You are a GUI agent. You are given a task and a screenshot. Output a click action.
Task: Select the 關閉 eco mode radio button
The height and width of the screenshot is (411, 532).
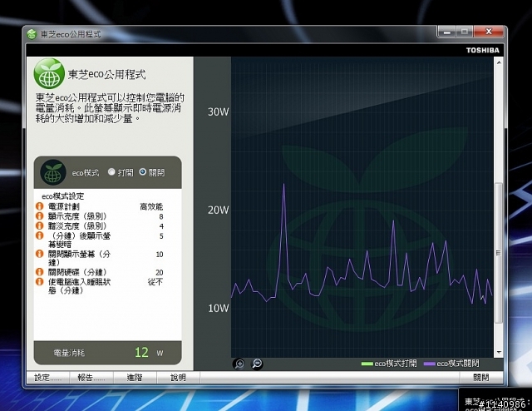(143, 172)
